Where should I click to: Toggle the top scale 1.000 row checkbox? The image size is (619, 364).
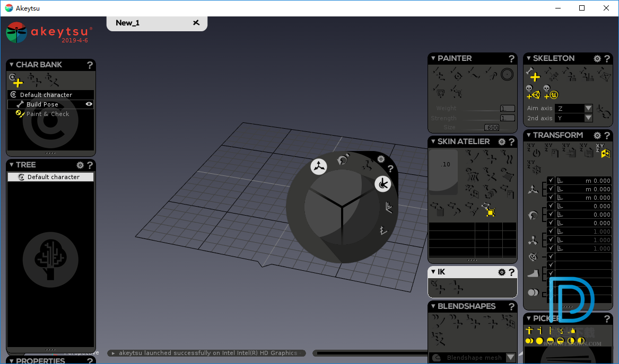click(x=551, y=232)
